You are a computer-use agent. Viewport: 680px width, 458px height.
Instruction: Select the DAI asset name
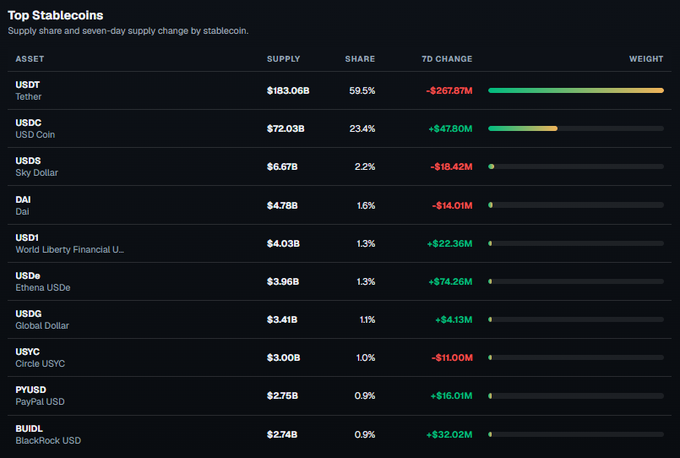click(23, 200)
